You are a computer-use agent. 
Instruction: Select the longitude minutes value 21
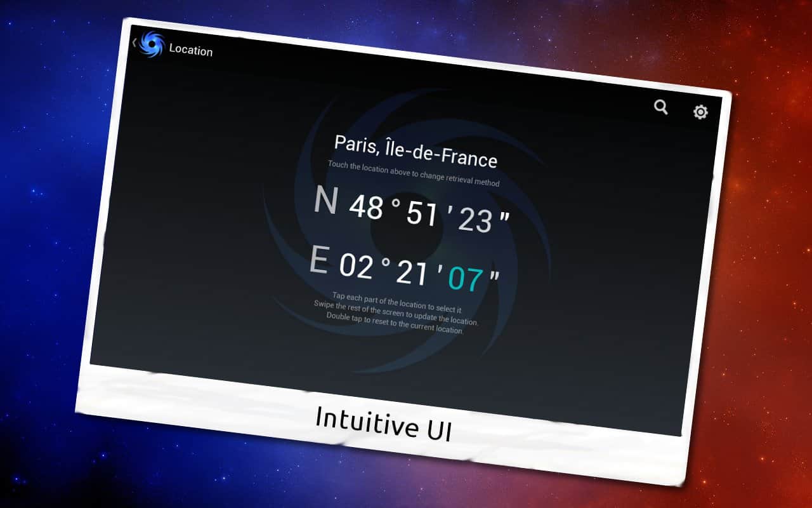(412, 272)
